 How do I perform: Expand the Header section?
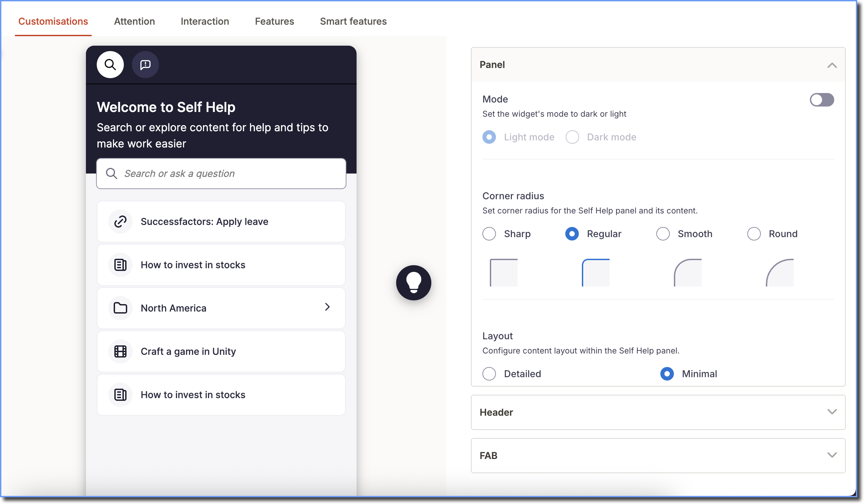click(x=658, y=412)
